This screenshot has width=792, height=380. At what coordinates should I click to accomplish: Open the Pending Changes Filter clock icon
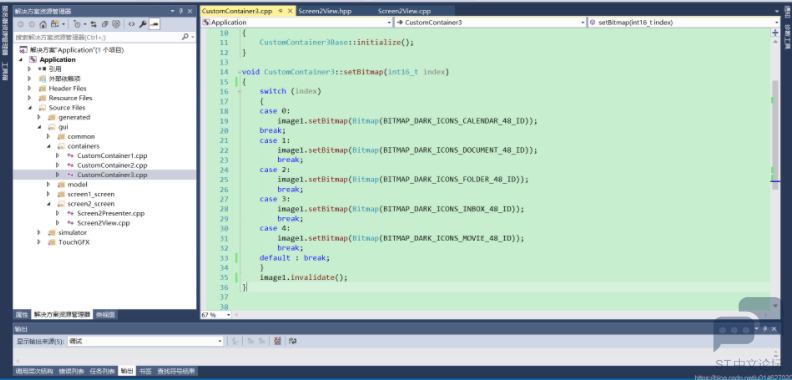click(x=77, y=24)
